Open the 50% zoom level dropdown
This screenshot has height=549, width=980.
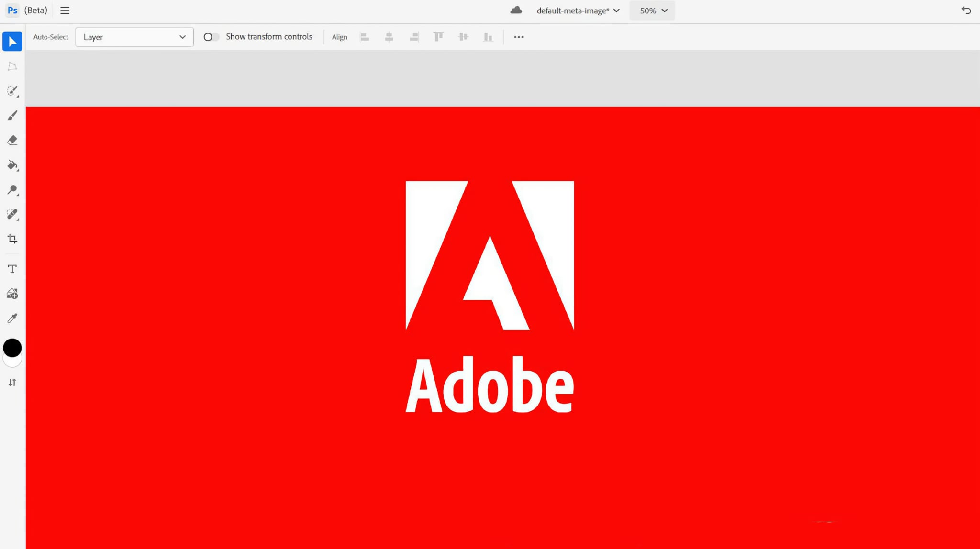[x=653, y=11]
